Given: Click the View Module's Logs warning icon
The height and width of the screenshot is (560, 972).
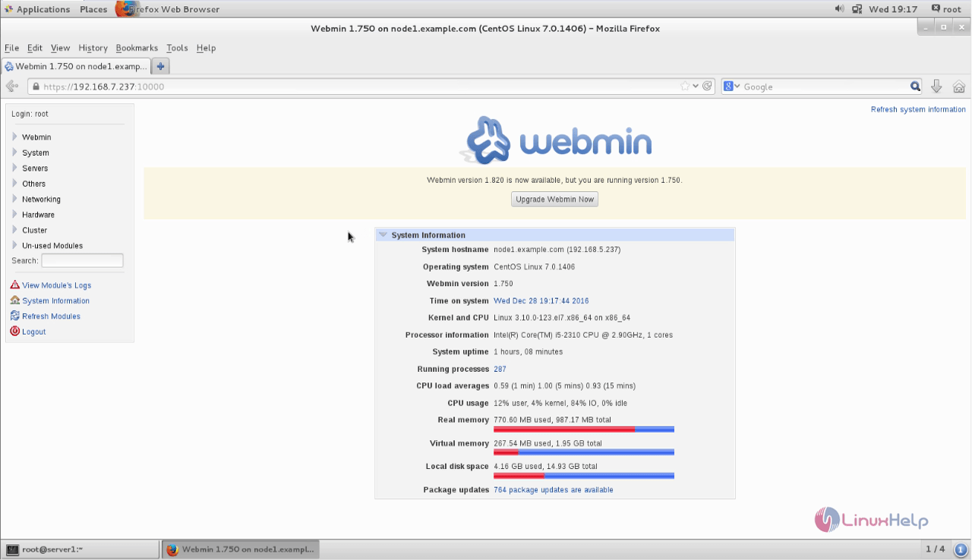Looking at the screenshot, I should click(15, 285).
